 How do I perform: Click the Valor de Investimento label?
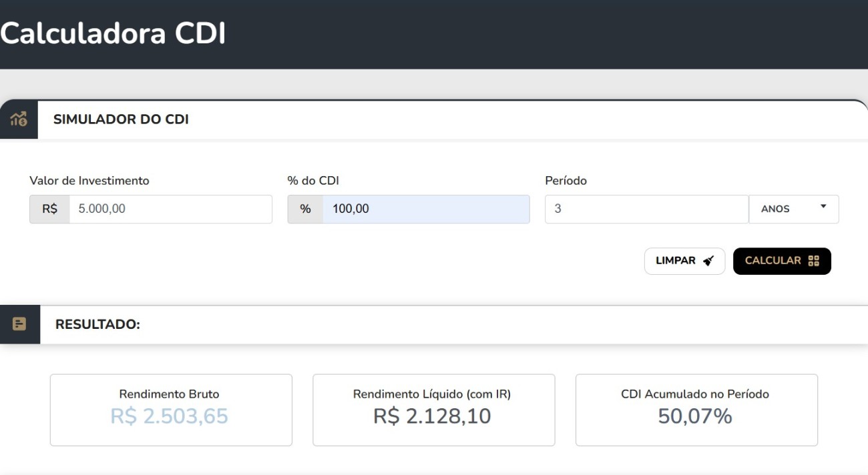pyautogui.click(x=89, y=181)
